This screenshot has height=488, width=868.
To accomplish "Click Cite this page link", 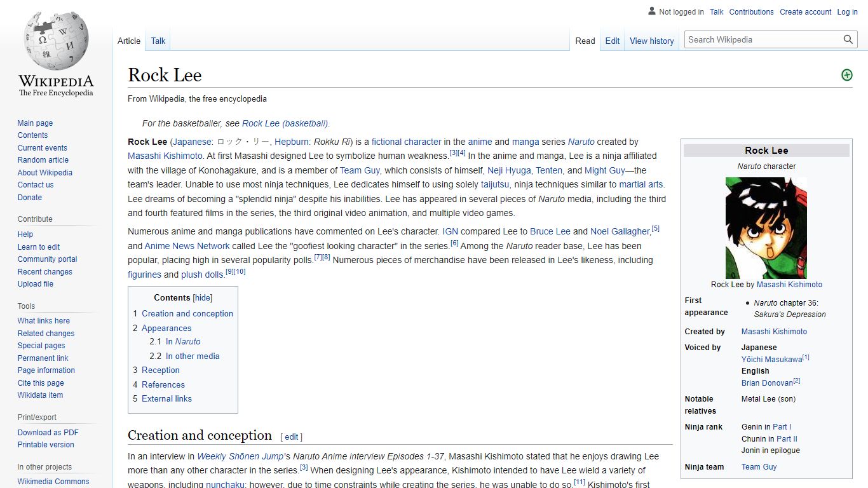I will [x=41, y=383].
